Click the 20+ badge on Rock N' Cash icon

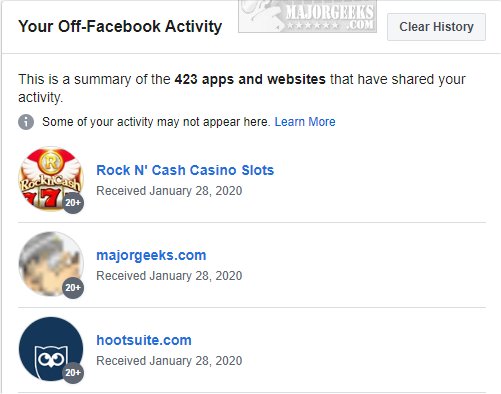click(x=73, y=202)
